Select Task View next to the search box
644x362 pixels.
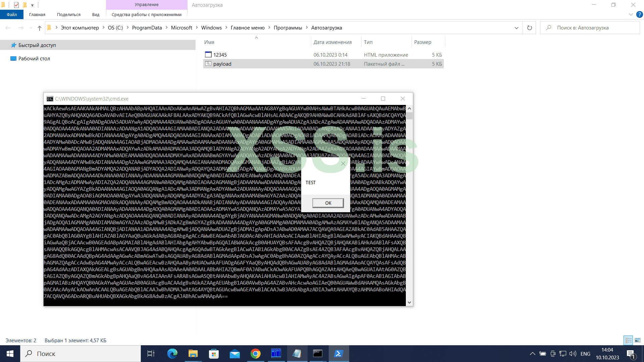[x=151, y=354]
